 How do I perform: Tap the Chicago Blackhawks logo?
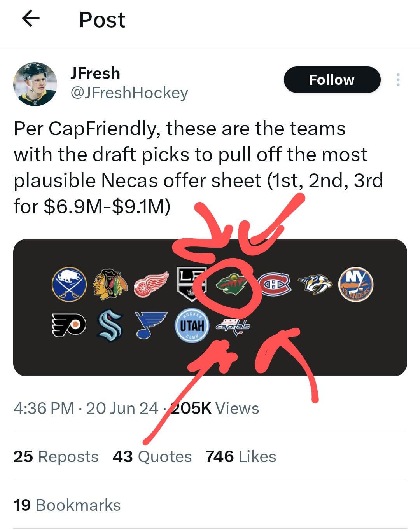110,284
